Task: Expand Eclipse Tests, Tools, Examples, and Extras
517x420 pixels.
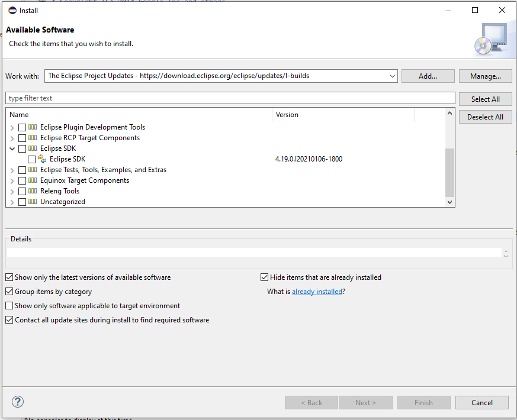Action: [12, 170]
